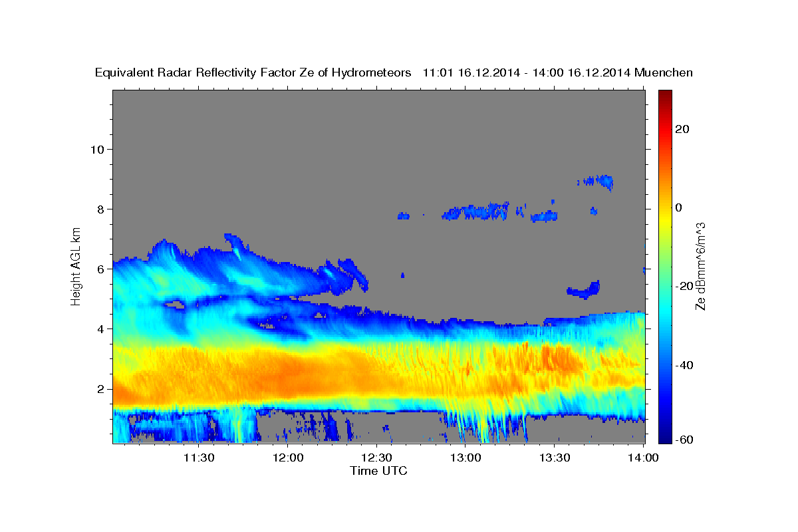Click the colorbar value label -20
The width and height of the screenshot is (798, 532).
click(684, 286)
